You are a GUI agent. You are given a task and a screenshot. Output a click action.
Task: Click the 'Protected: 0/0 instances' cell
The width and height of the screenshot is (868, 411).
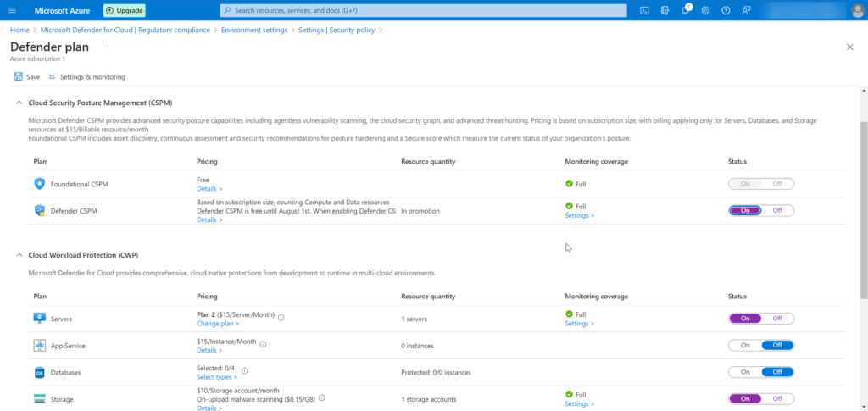(x=437, y=372)
